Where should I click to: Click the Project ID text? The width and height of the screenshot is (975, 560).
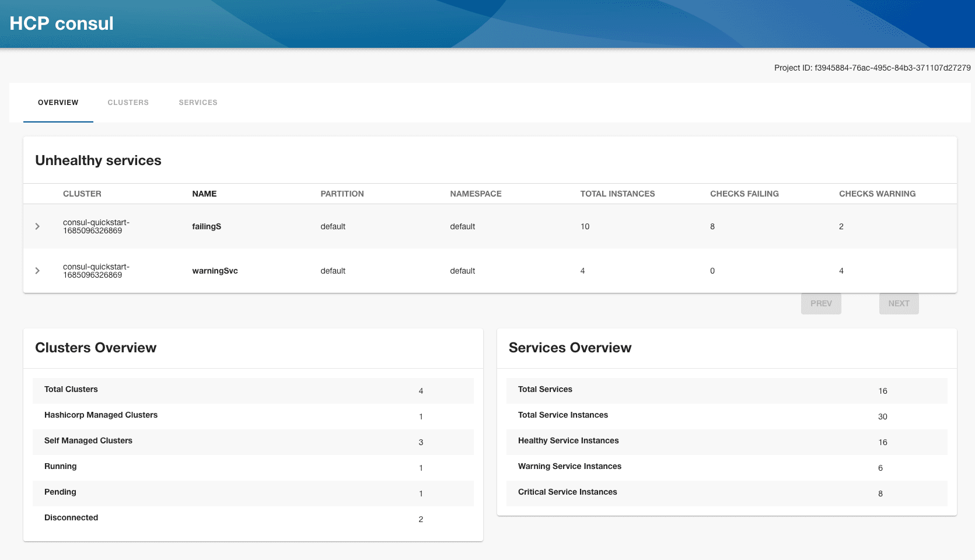(x=872, y=68)
